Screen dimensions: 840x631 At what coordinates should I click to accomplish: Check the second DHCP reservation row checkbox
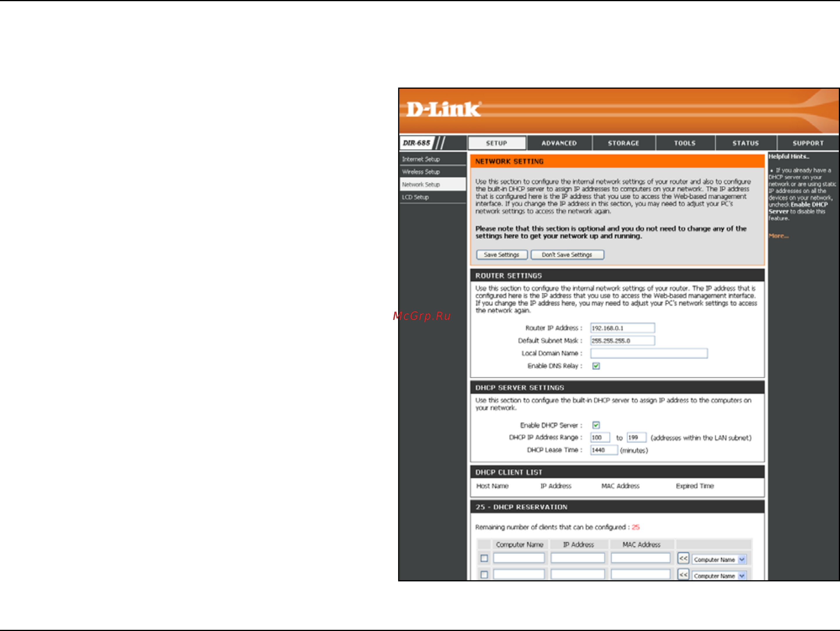484,575
